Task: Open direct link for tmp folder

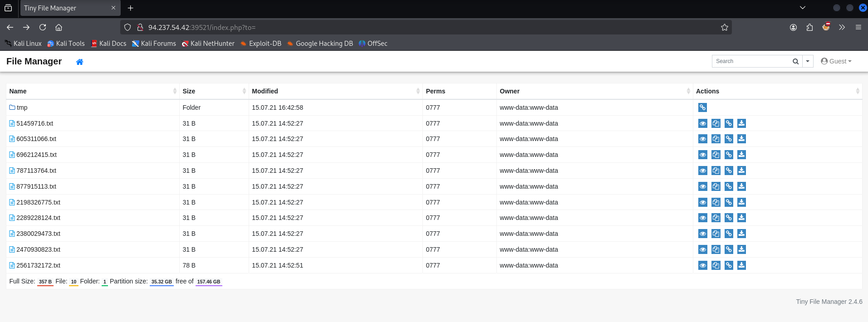Action: [702, 107]
